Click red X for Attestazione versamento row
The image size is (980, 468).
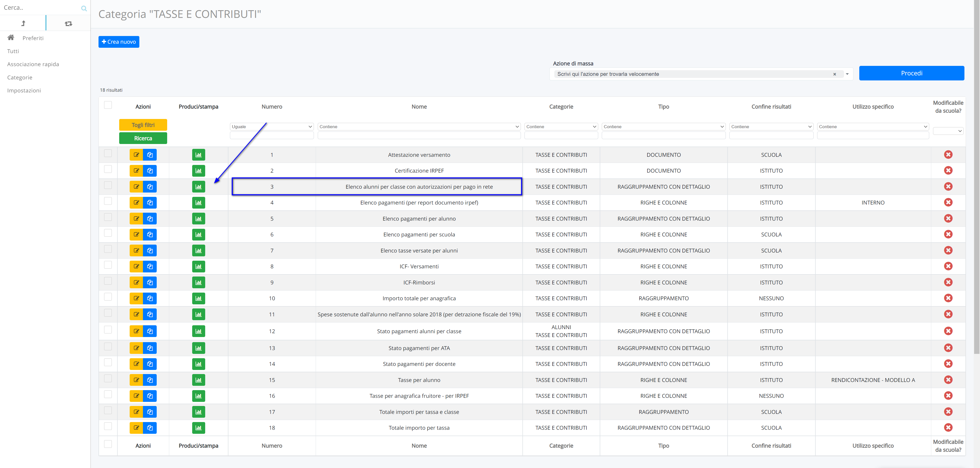pyautogui.click(x=948, y=154)
